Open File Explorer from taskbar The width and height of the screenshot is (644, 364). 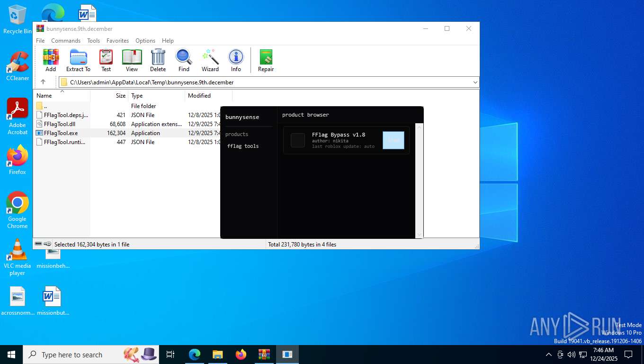click(x=217, y=355)
